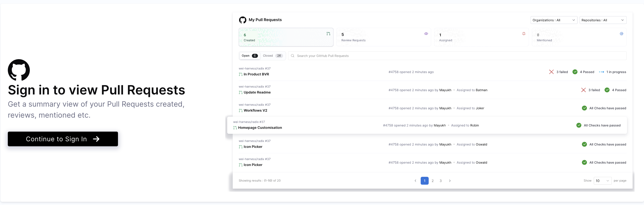Image resolution: width=644 pixels, height=205 pixels.
Task: Click the red X failed icon for In Product BVR
Action: point(551,72)
